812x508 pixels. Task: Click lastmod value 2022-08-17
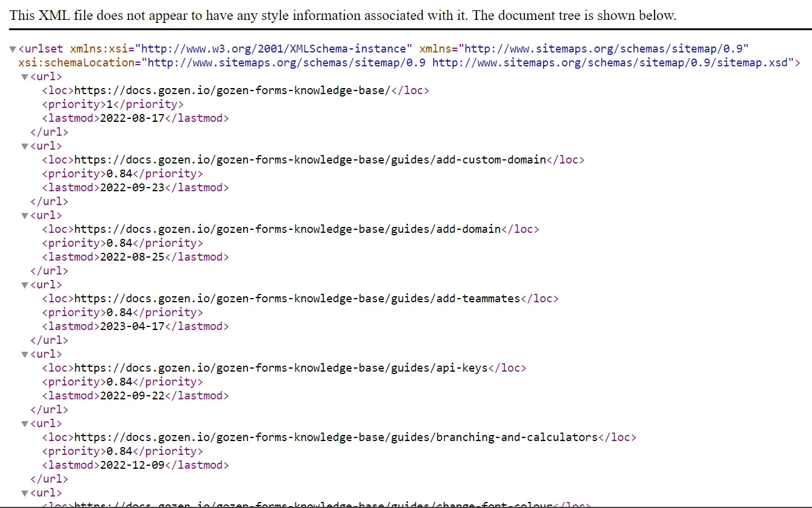pyautogui.click(x=132, y=118)
